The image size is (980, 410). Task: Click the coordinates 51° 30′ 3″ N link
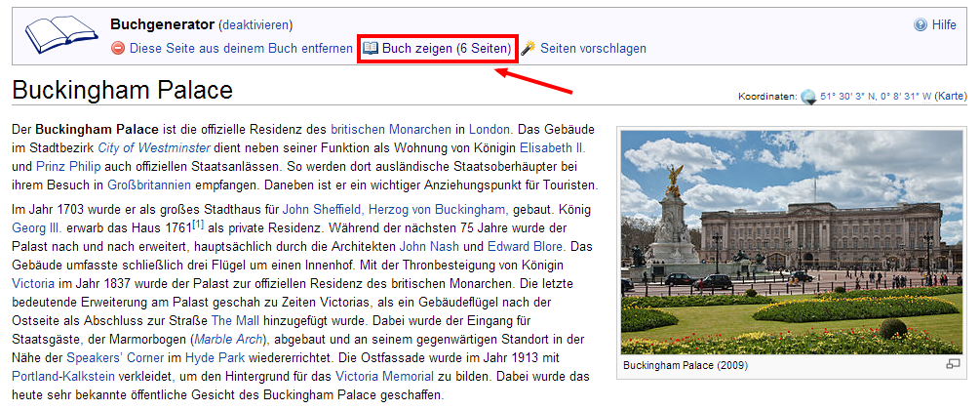tap(876, 97)
